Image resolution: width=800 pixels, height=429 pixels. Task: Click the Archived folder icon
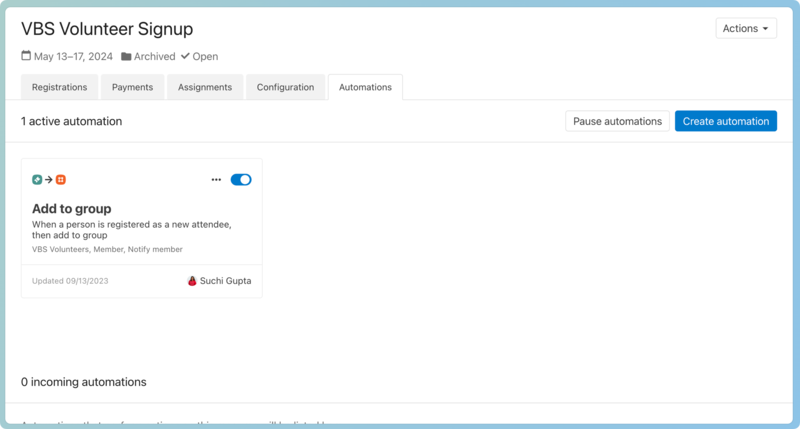click(x=126, y=56)
